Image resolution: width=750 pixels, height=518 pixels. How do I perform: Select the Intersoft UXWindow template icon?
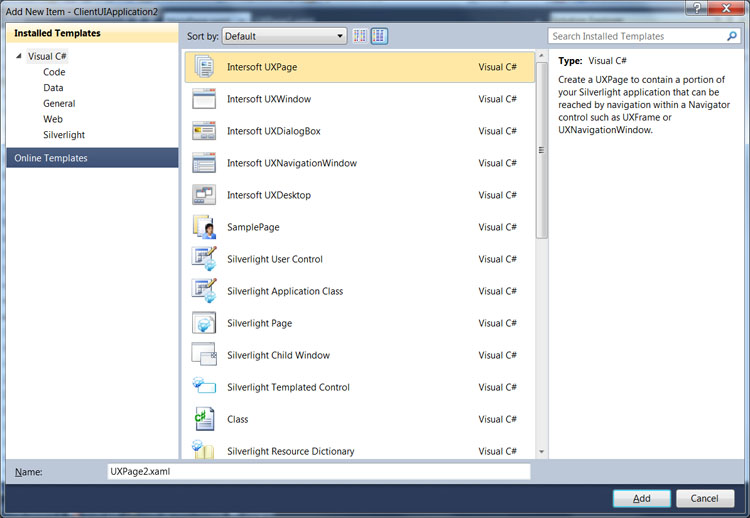(x=204, y=99)
